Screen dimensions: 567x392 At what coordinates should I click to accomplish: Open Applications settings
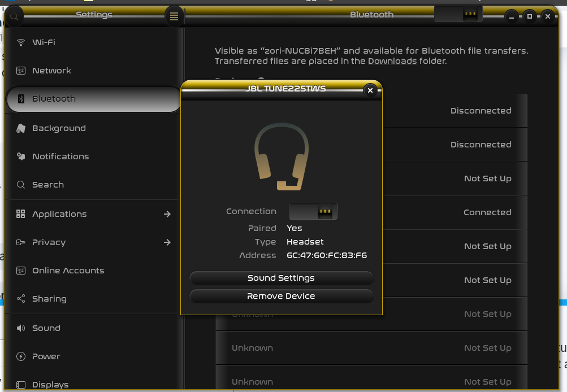point(93,214)
